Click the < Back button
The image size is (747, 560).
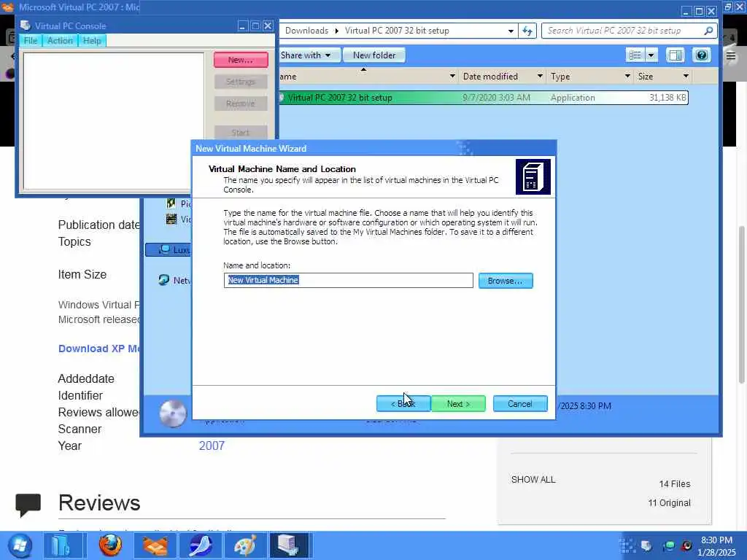(x=403, y=404)
